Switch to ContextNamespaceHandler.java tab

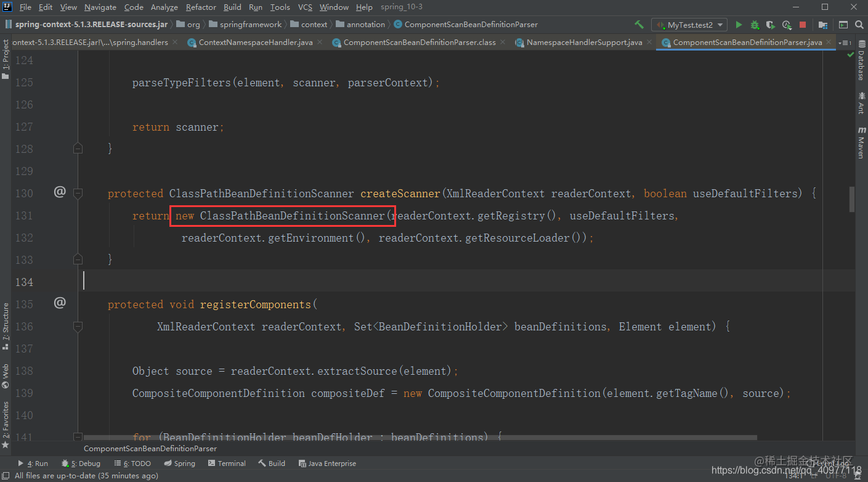255,43
